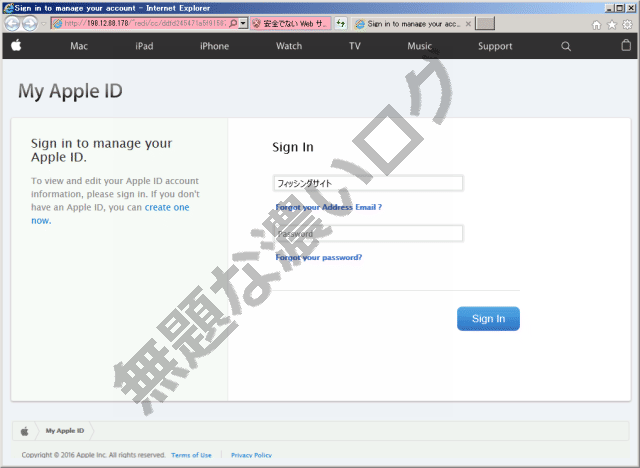Open a new blank tab

(x=485, y=24)
